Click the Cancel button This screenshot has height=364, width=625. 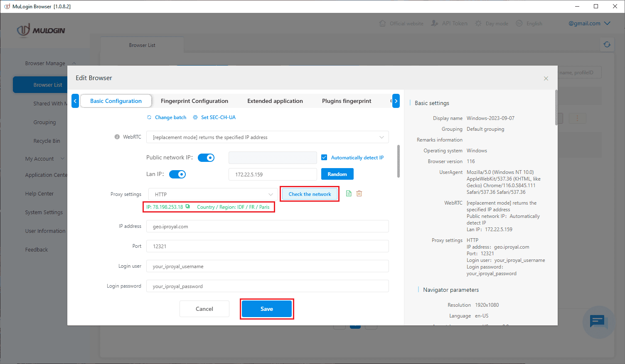[204, 309]
